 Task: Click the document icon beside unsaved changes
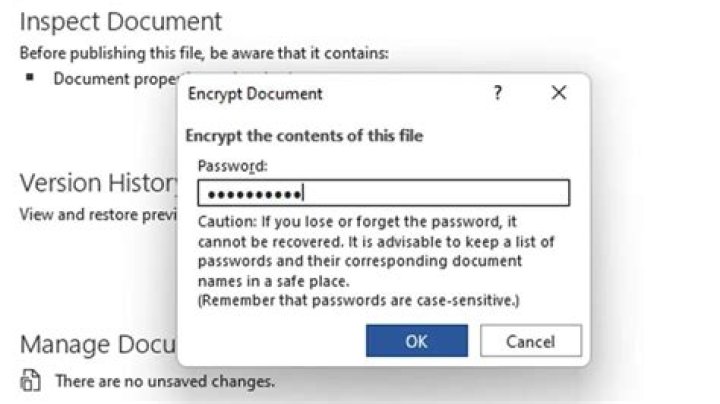pyautogui.click(x=32, y=381)
